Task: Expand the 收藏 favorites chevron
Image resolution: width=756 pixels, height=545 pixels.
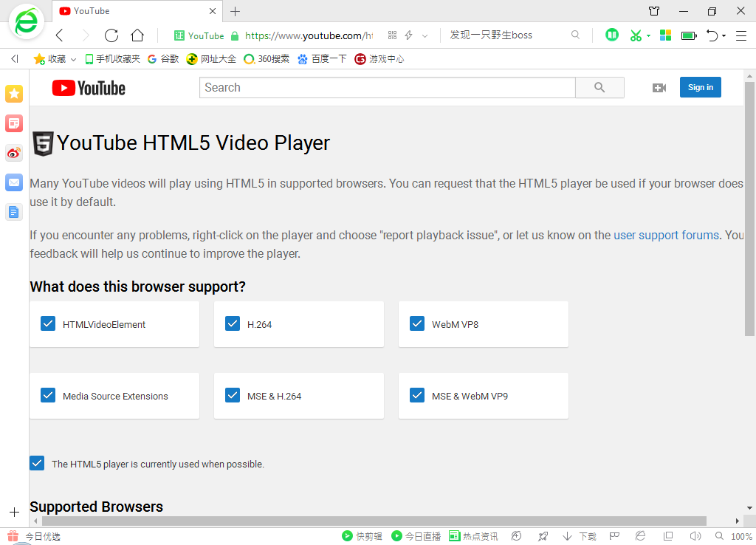Action: tap(73, 59)
